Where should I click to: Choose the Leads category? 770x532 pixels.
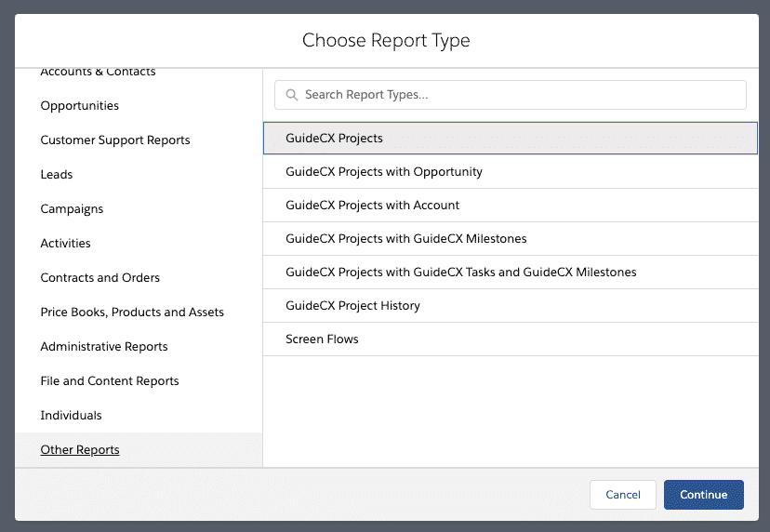point(57,174)
